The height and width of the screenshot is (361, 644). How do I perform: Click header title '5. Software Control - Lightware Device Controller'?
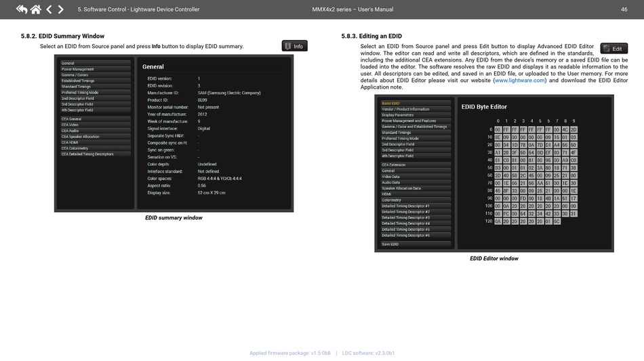pos(138,9)
